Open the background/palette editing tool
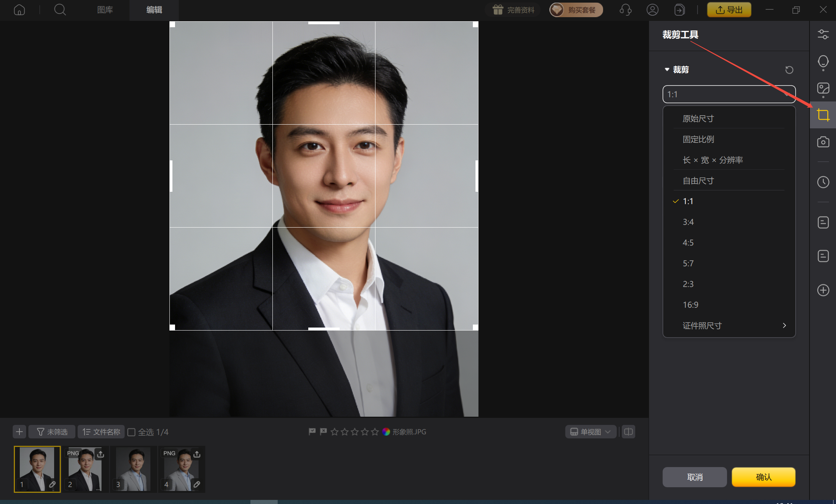The image size is (836, 504). tap(823, 89)
